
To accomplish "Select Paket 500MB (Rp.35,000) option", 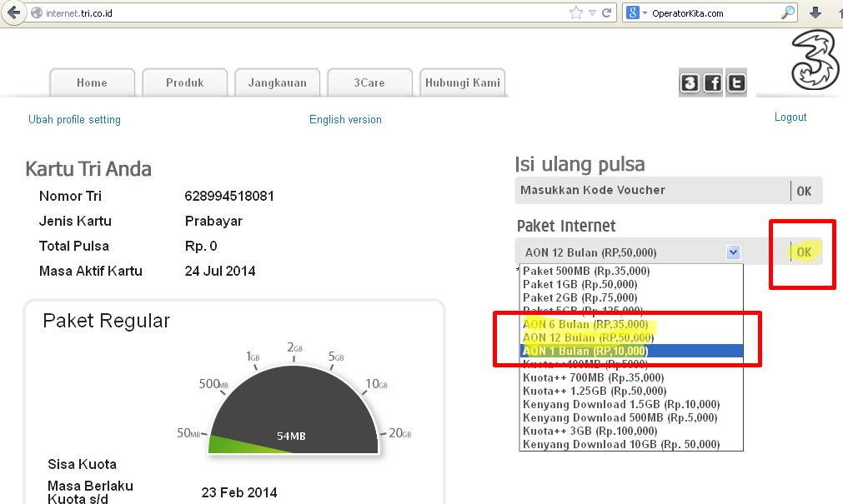I will tap(631, 271).
